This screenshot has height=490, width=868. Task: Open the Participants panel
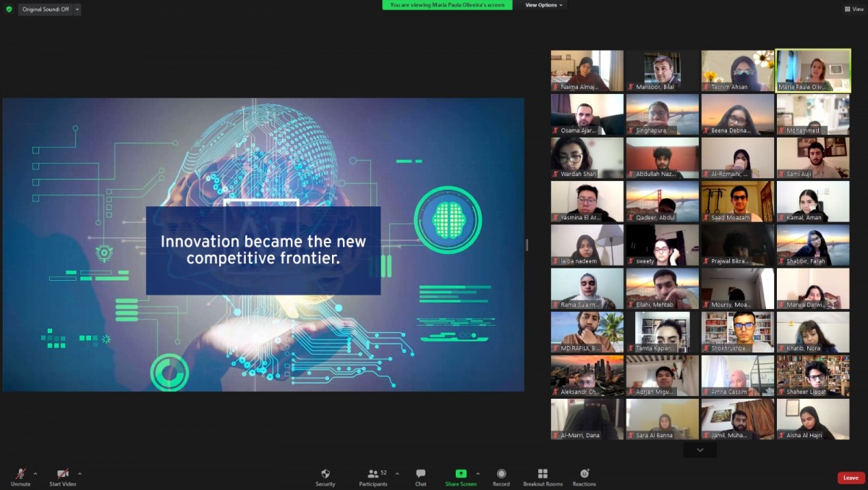(x=373, y=477)
